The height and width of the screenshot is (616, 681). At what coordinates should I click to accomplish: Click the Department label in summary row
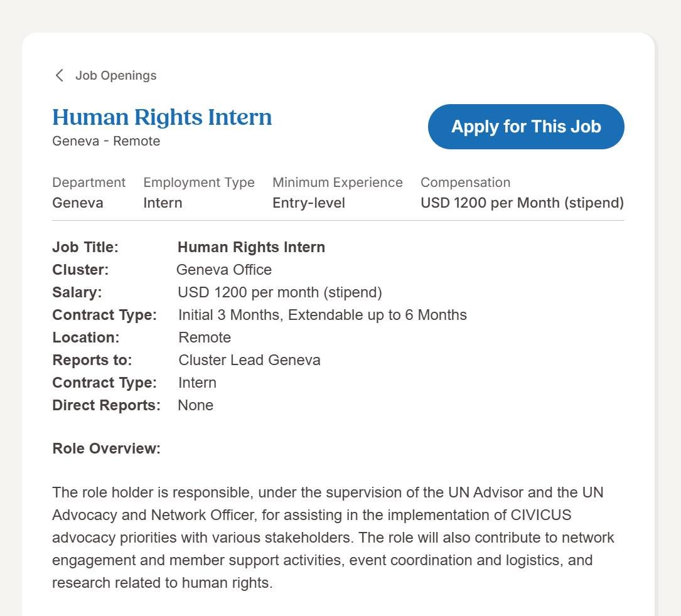88,183
